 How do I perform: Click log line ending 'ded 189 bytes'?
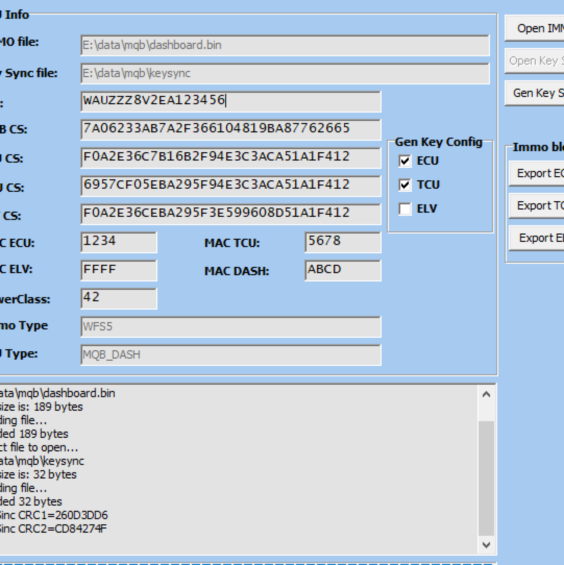[34, 434]
